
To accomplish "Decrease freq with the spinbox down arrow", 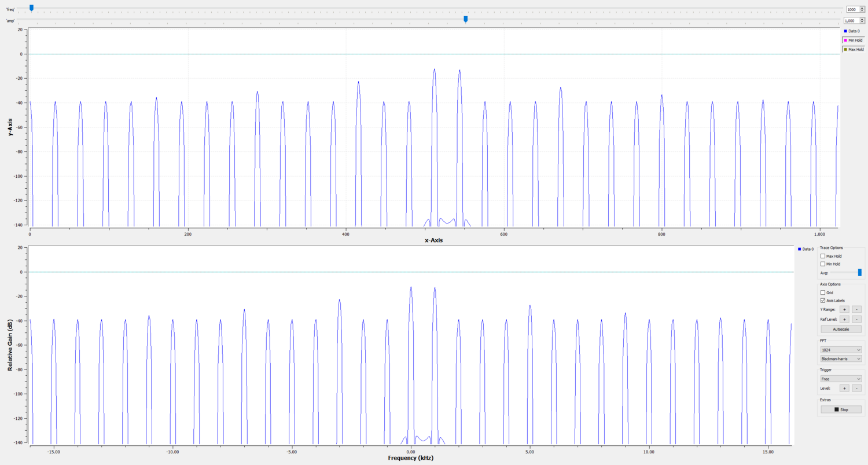I will (x=862, y=12).
